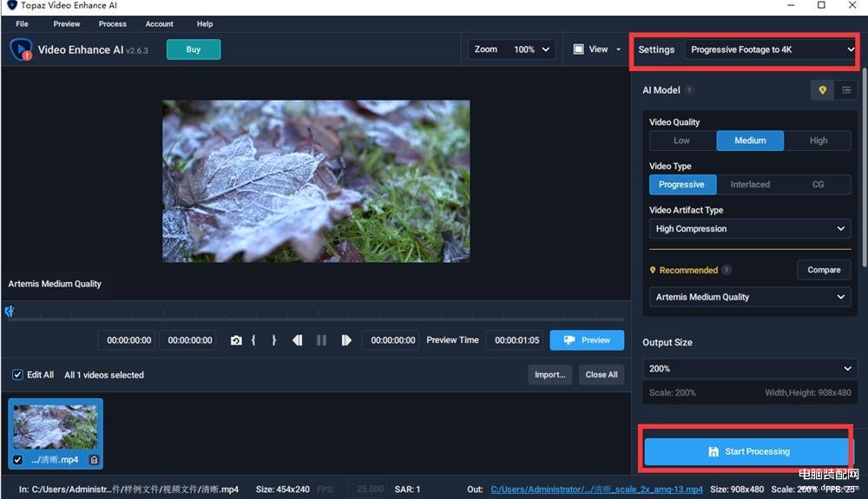Click the snapshot camera icon

tap(236, 340)
